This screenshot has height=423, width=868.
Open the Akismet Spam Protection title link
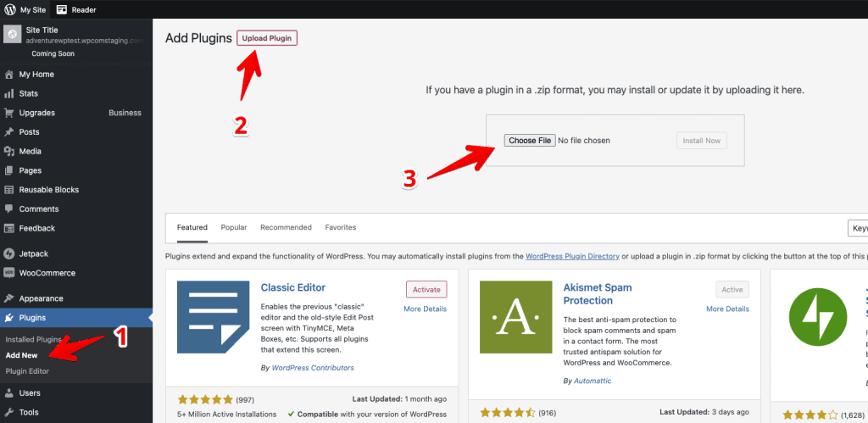click(598, 294)
